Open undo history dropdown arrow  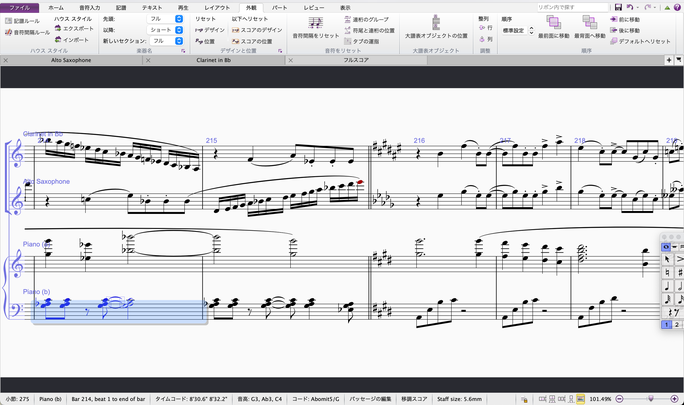(637, 7)
